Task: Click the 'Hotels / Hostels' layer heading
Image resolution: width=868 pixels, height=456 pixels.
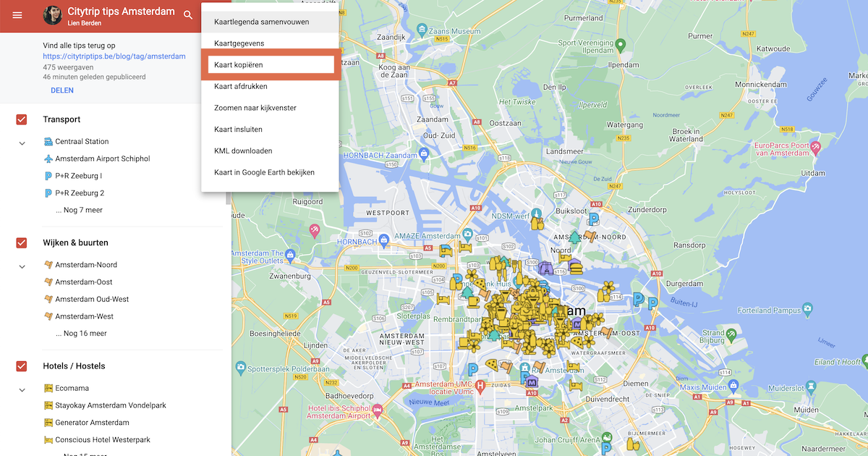Action: (74, 366)
